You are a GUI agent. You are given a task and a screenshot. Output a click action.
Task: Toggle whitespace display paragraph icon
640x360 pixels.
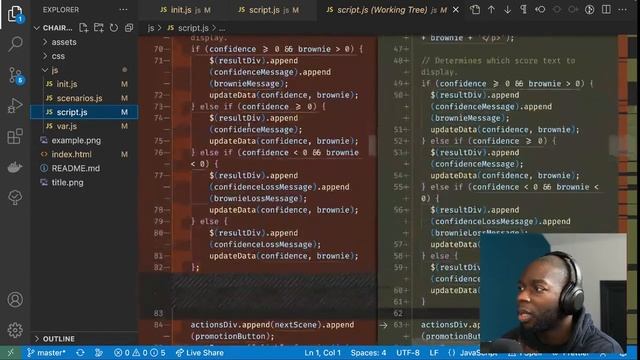click(523, 9)
